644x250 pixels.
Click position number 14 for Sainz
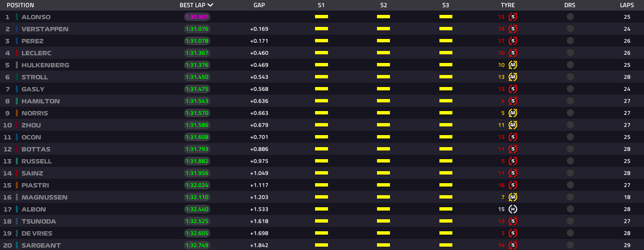pos(7,173)
